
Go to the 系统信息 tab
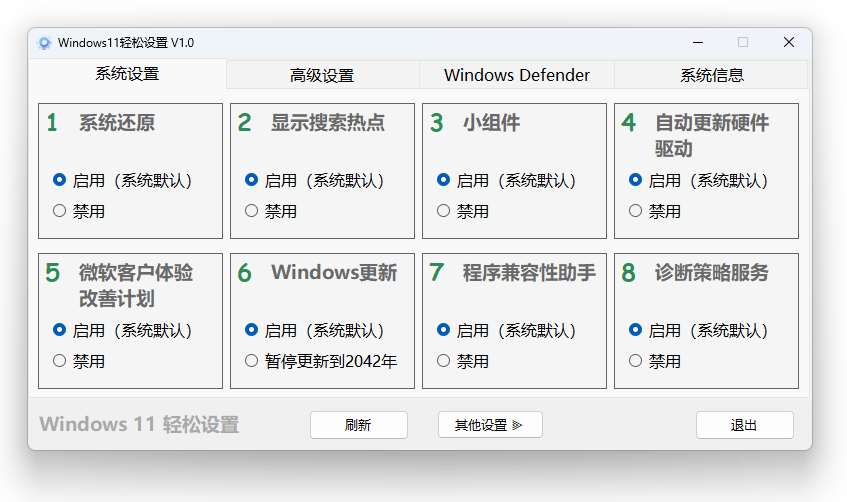pyautogui.click(x=711, y=75)
